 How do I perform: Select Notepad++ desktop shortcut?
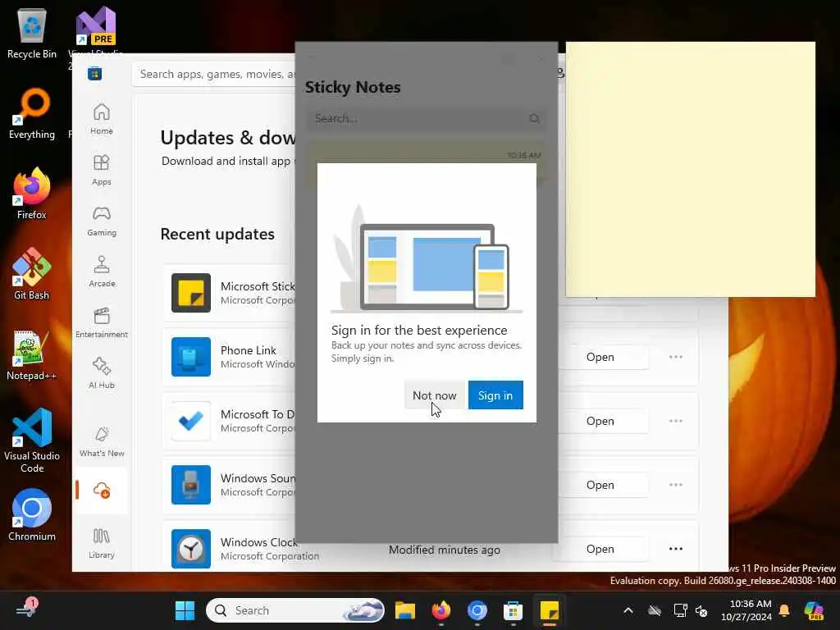pos(32,355)
